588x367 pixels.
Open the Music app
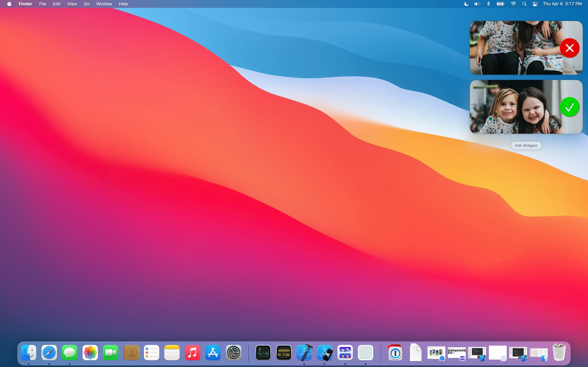pos(193,353)
